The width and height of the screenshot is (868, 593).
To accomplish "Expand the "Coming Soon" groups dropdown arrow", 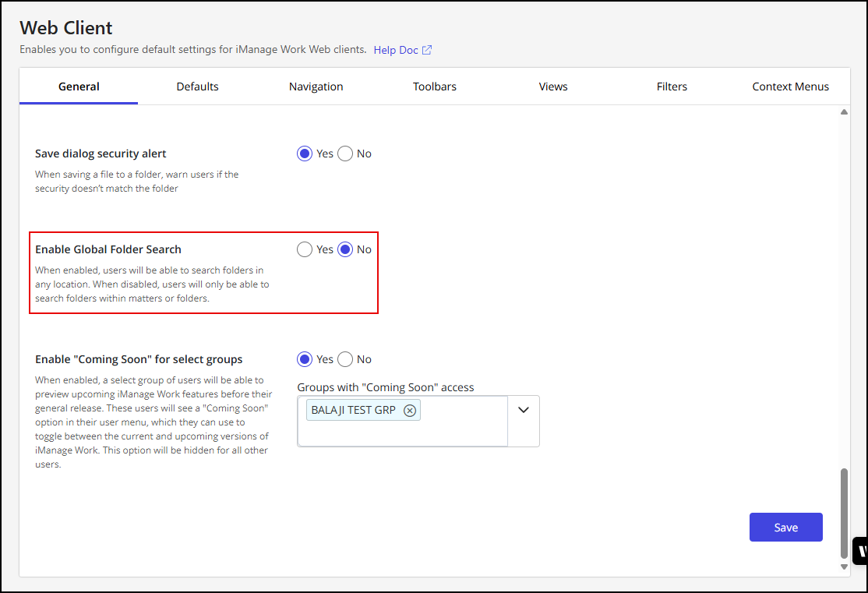I will [524, 410].
